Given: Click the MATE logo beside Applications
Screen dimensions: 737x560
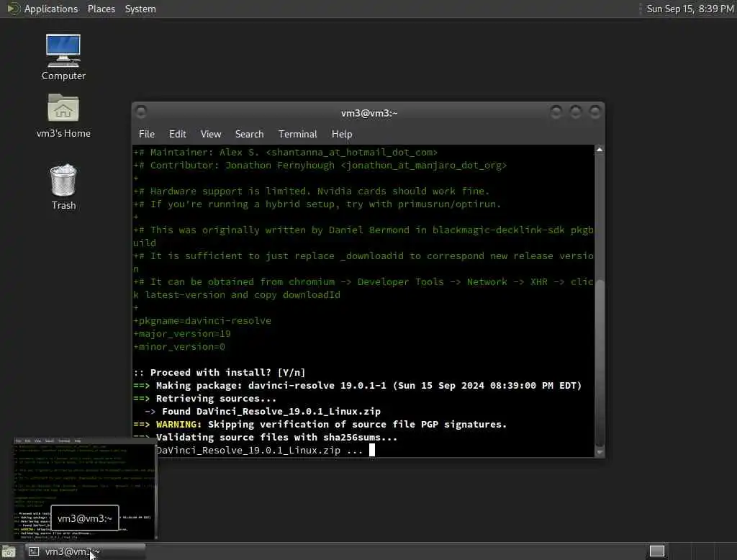Looking at the screenshot, I should pyautogui.click(x=13, y=9).
